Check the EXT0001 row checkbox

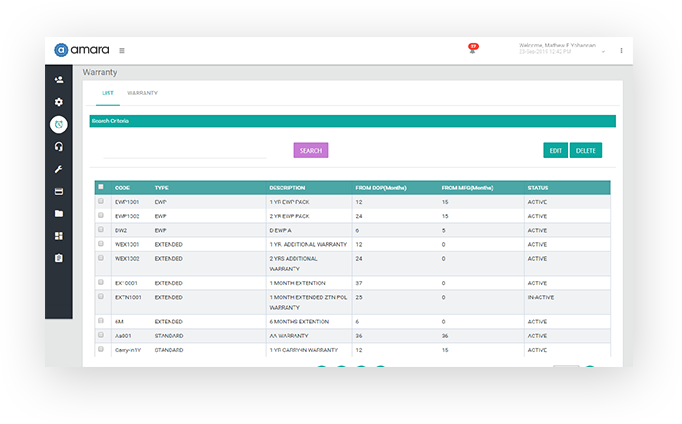coord(101,282)
